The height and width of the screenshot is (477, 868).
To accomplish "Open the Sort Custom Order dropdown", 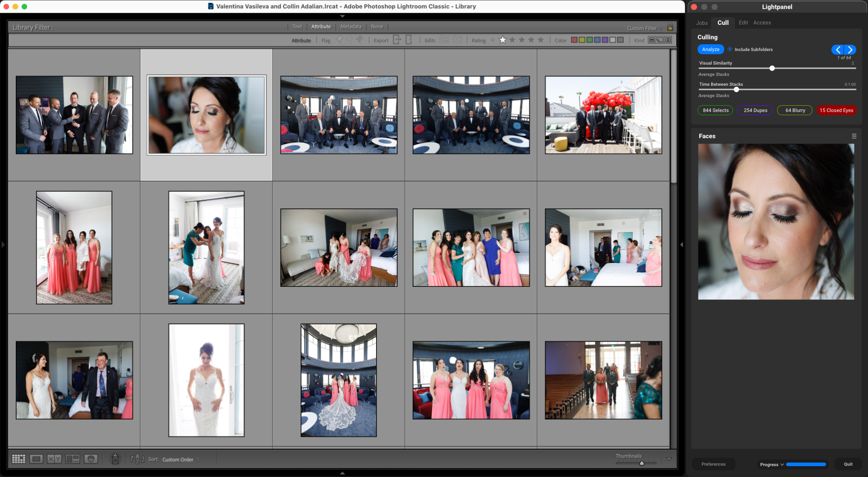I will click(180, 459).
